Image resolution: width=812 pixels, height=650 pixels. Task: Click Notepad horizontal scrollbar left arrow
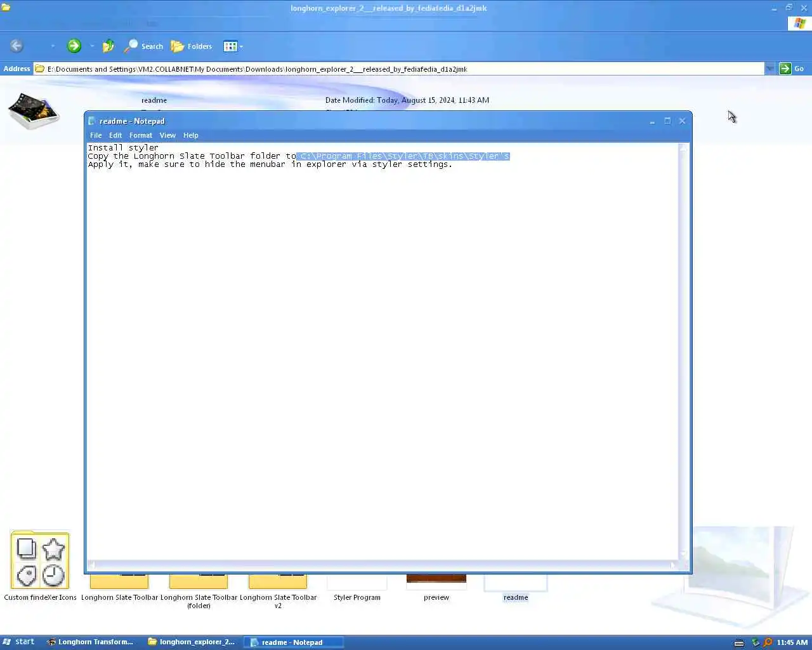tap(91, 564)
